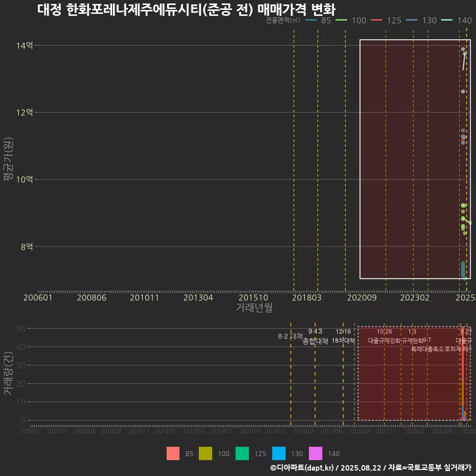Click 202405 on the volume chart x-axis
476x476 pixels.
click(442, 431)
